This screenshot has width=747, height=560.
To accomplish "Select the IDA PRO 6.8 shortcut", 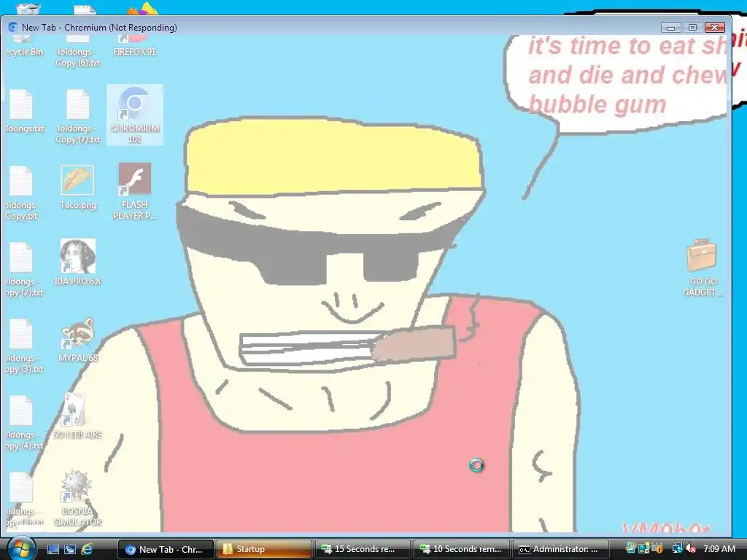I will click(x=77, y=262).
